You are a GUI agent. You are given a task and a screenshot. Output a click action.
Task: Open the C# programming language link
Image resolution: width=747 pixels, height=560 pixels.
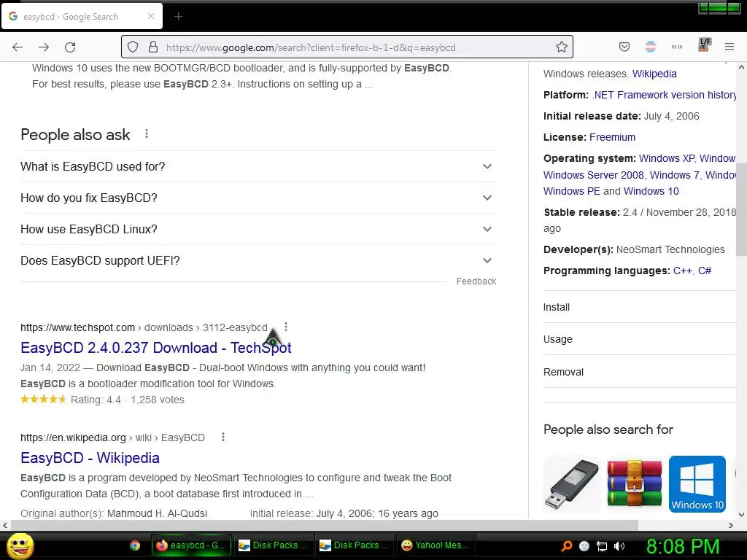point(705,271)
